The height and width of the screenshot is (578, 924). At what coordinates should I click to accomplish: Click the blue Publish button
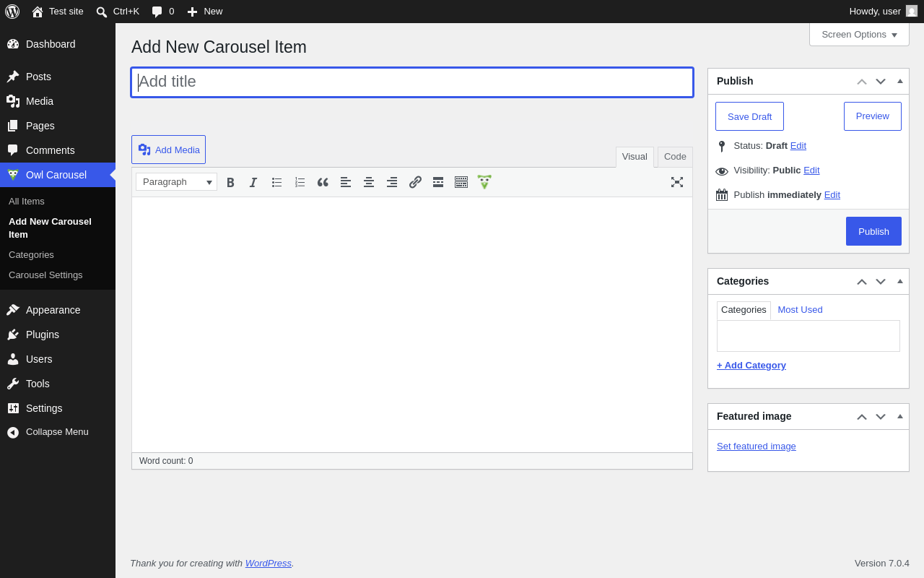(x=873, y=231)
